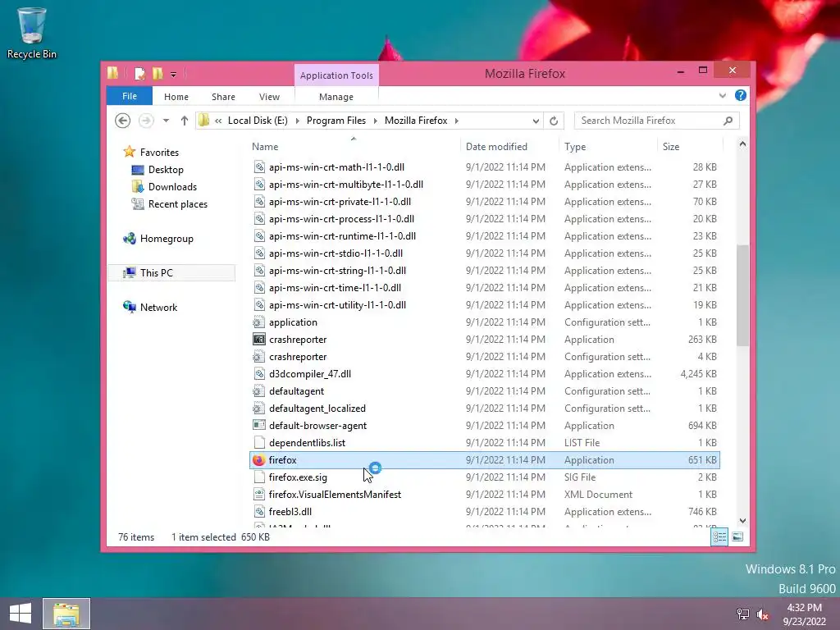Open the Customize Quick Access Toolbar dropdown
840x630 pixels.
tap(174, 75)
